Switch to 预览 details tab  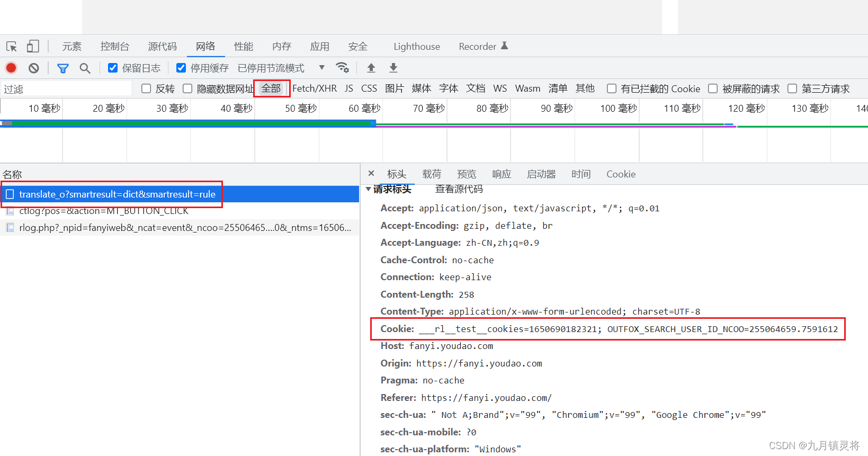click(467, 174)
